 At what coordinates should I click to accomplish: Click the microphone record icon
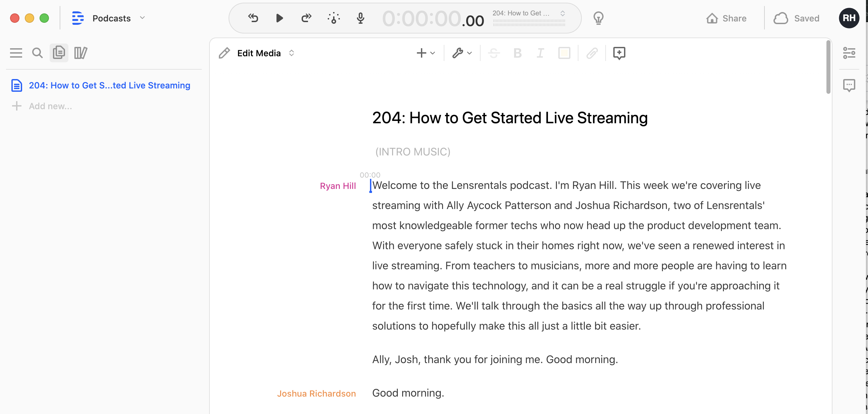360,18
